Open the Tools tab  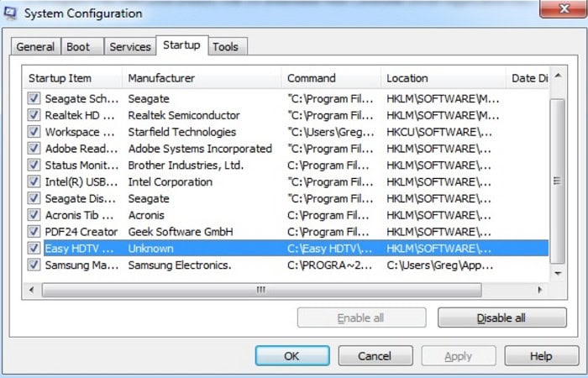click(228, 47)
